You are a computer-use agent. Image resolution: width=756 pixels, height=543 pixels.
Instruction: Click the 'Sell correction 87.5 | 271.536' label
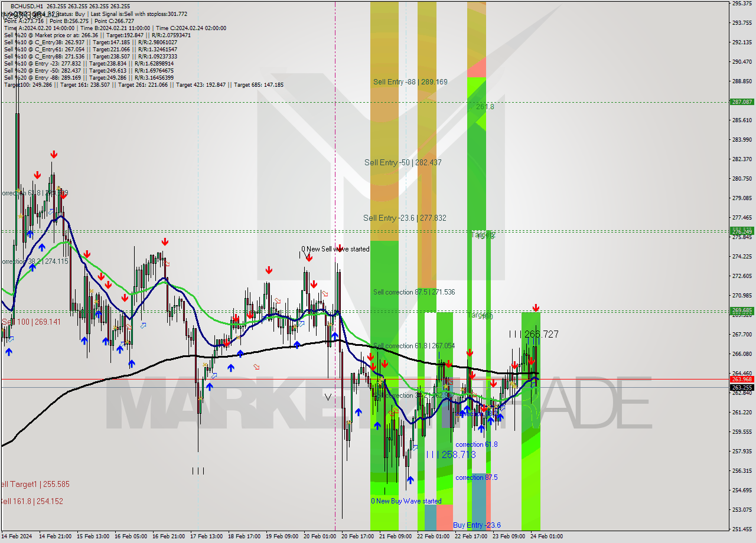point(414,292)
